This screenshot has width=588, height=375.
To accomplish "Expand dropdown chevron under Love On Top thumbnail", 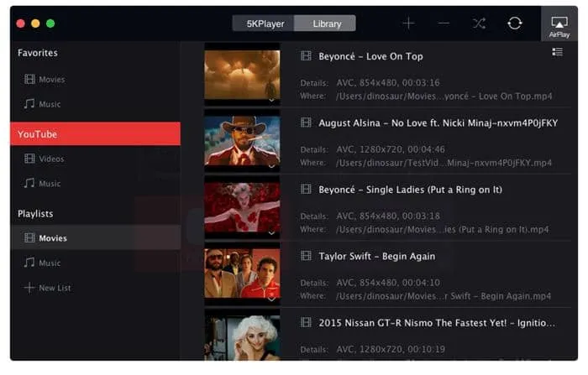I will 271,101.
